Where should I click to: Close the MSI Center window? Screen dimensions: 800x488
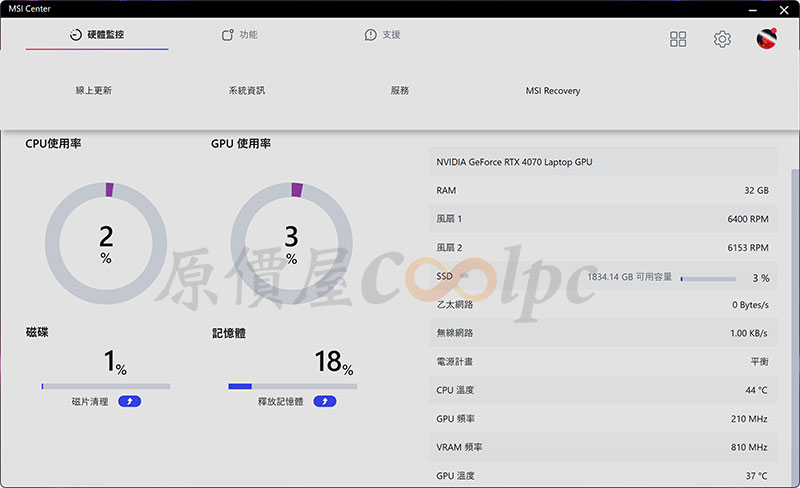tap(784, 9)
